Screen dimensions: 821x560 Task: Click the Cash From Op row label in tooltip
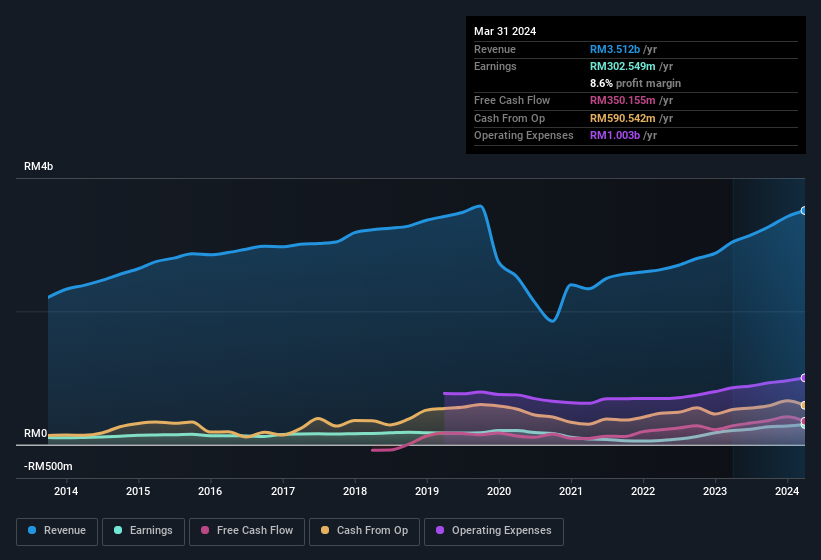(509, 118)
